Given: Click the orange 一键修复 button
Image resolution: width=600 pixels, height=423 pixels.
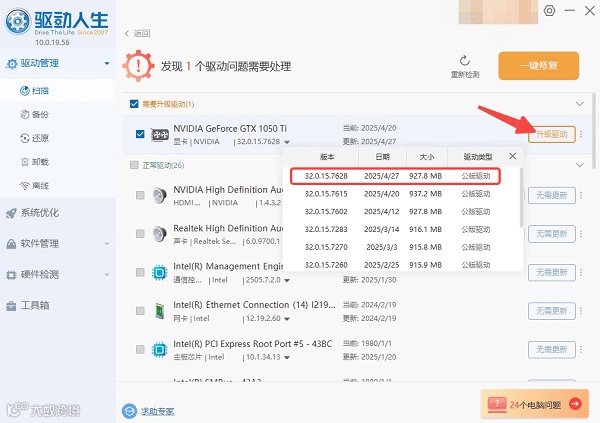Looking at the screenshot, I should click(x=538, y=66).
